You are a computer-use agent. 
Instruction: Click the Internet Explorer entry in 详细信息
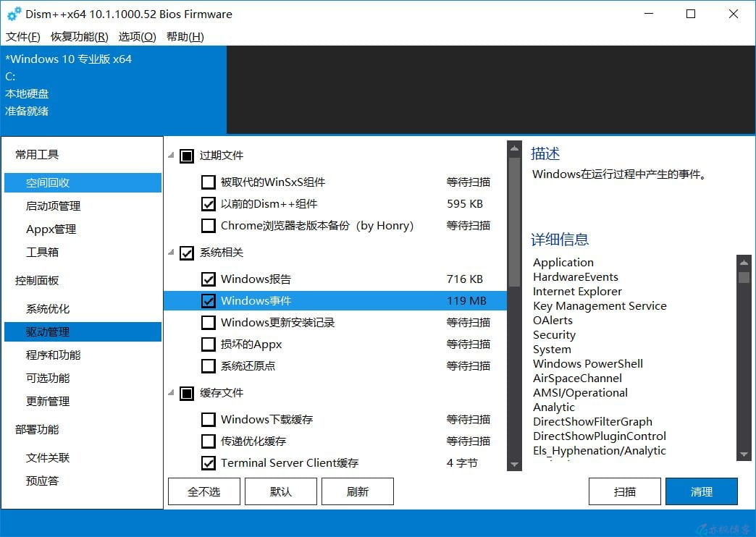click(x=577, y=292)
